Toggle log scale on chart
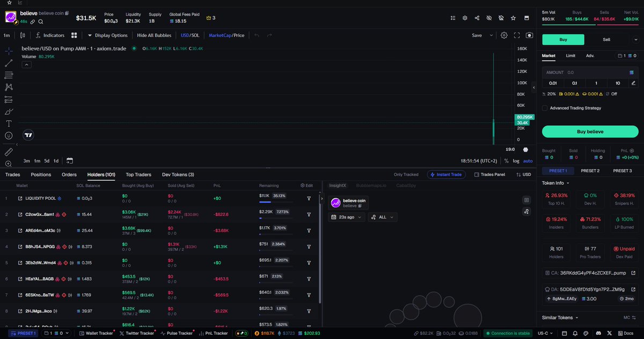The height and width of the screenshot is (339, 644). click(x=516, y=161)
